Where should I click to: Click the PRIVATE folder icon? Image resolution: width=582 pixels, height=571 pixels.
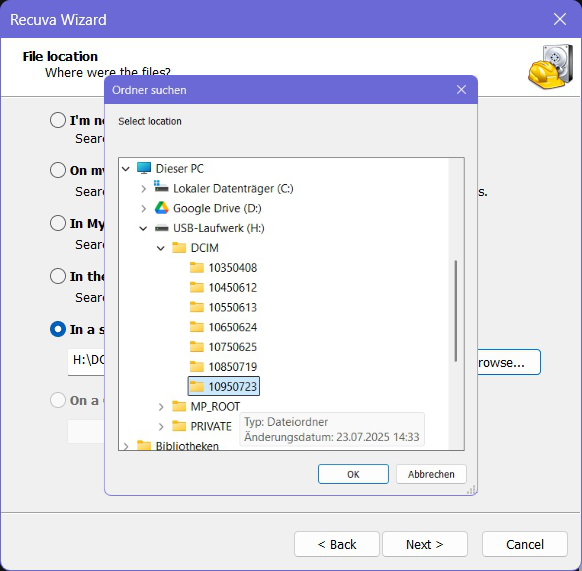[x=179, y=426]
